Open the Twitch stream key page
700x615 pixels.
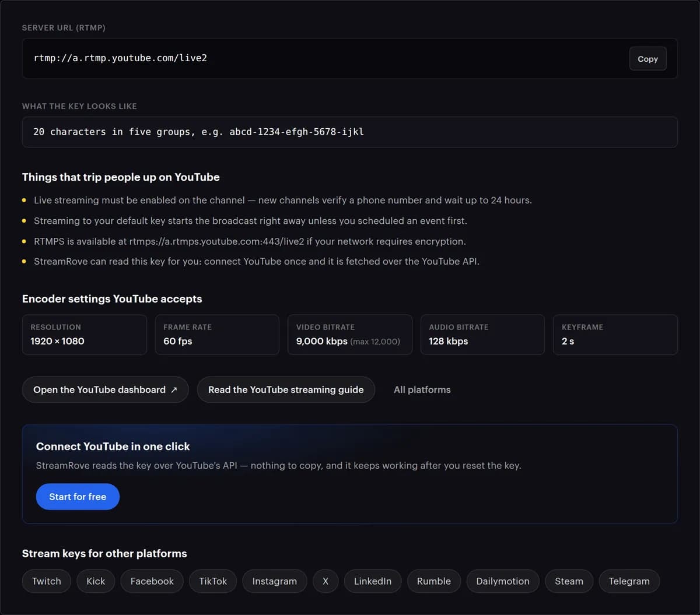[x=47, y=581]
